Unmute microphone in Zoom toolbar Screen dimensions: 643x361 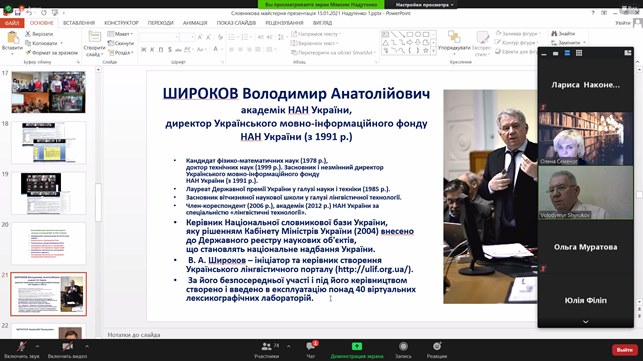tap(22, 347)
